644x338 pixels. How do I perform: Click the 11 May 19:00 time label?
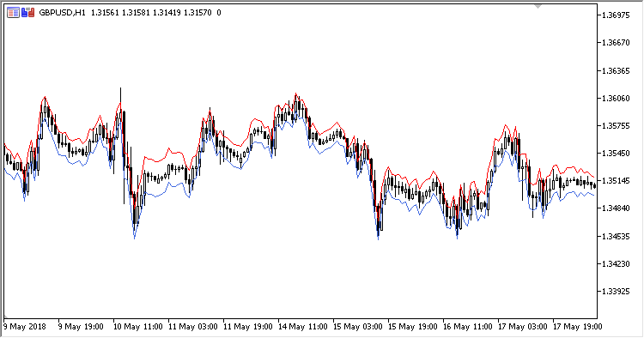pyautogui.click(x=248, y=327)
